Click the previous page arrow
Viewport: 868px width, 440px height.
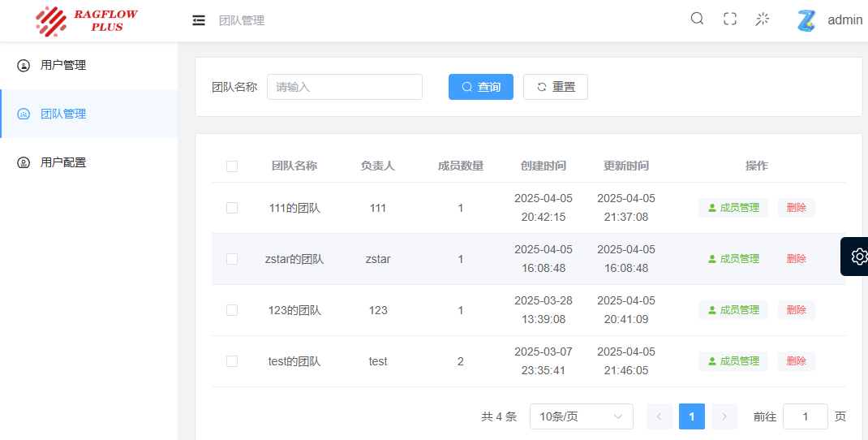point(660,416)
